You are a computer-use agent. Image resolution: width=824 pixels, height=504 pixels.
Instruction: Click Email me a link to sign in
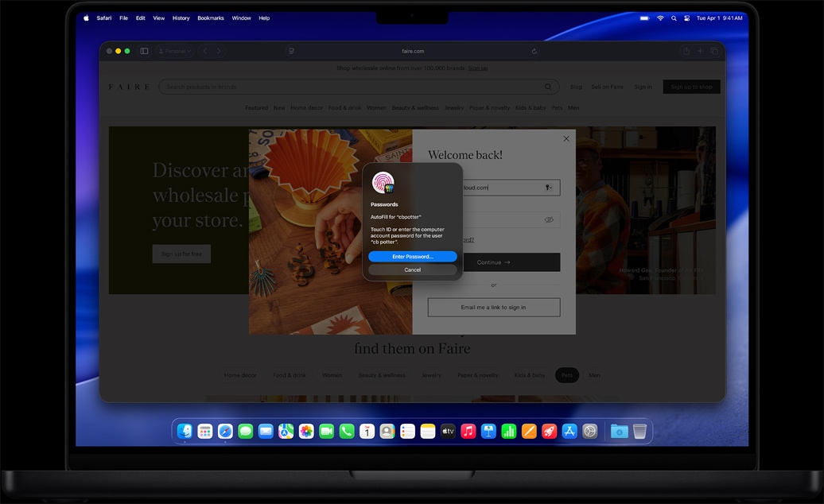pos(493,307)
